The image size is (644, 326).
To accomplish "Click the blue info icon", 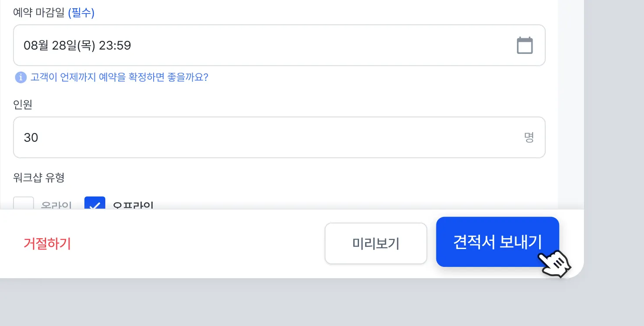I will click(20, 77).
